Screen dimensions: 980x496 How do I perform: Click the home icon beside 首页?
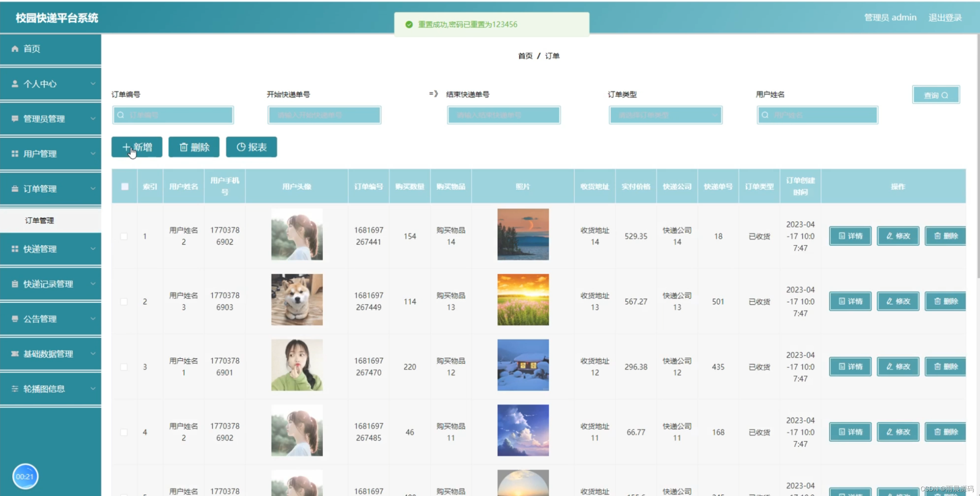15,48
